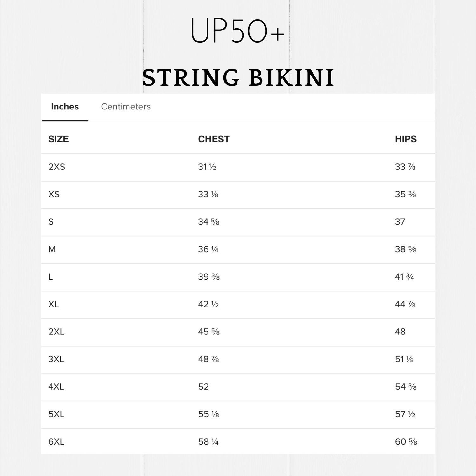Select the XS size label
The width and height of the screenshot is (476, 476).
click(x=54, y=194)
